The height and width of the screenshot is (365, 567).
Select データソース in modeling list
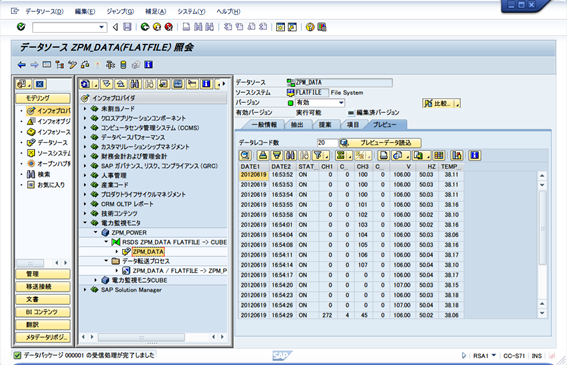(52, 143)
